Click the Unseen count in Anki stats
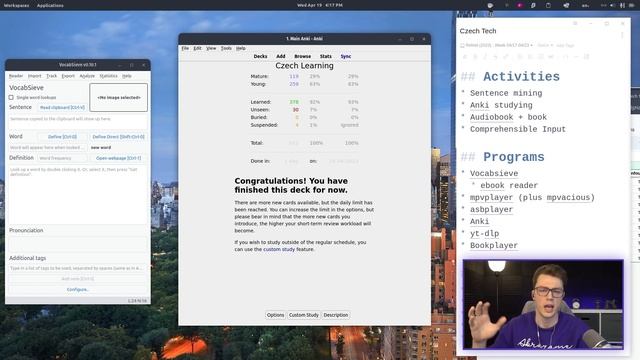The image size is (640, 360). [x=296, y=110]
